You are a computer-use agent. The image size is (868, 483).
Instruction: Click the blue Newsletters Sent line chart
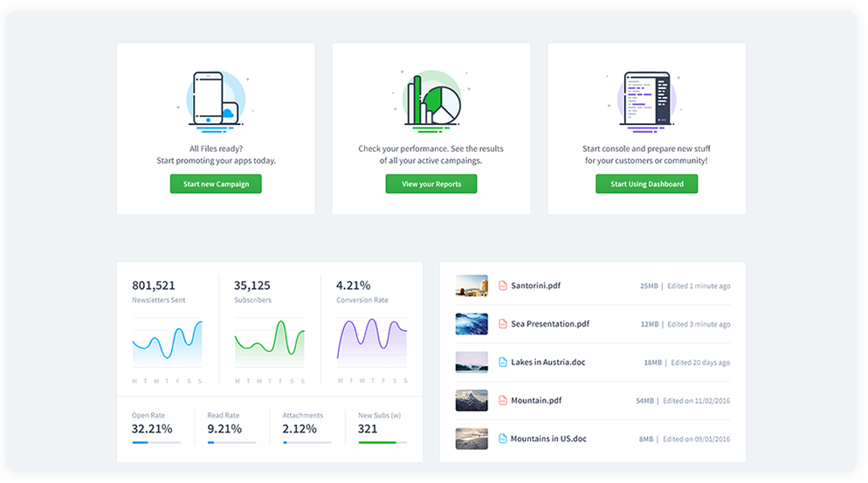(x=167, y=343)
